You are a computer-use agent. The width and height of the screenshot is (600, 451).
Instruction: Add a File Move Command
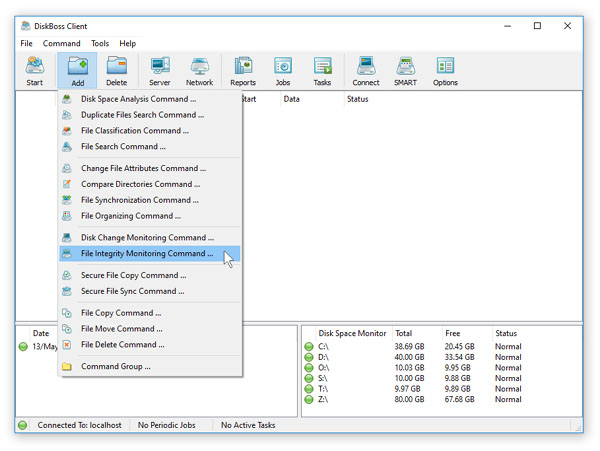coord(150,329)
